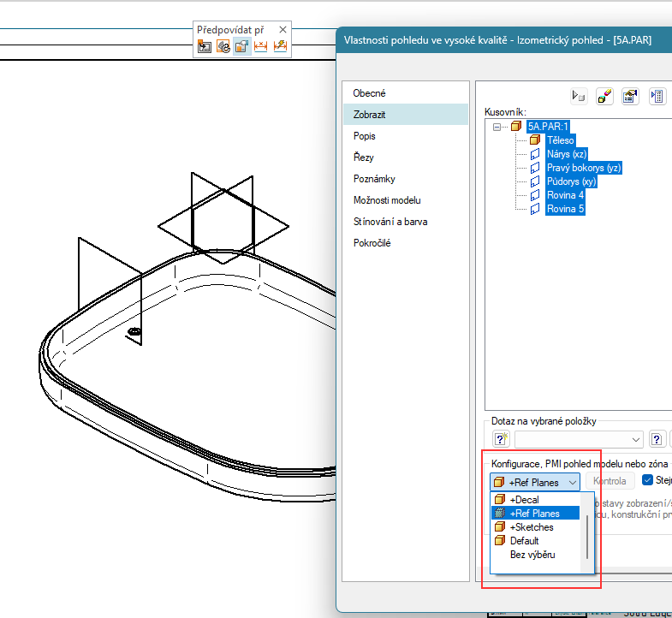Click the first icon in the Předpovídat toolbar
The image size is (672, 618).
(205, 47)
